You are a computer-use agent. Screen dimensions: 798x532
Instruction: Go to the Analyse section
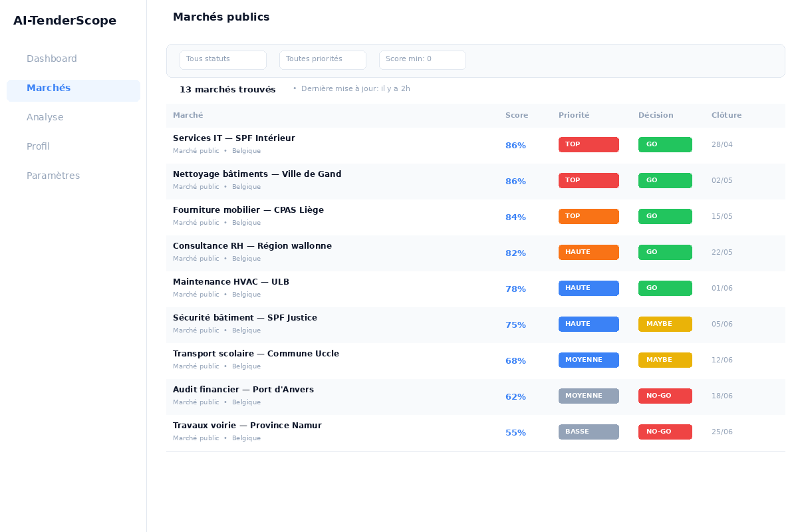[x=45, y=118]
